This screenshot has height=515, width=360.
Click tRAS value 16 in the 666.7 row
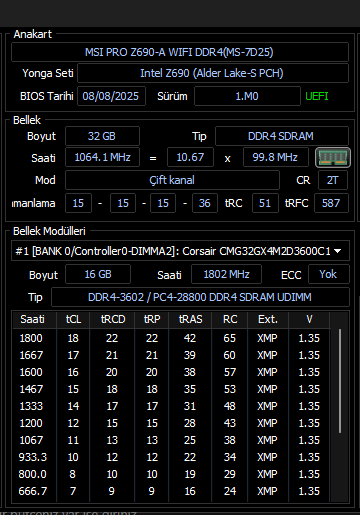click(x=190, y=491)
